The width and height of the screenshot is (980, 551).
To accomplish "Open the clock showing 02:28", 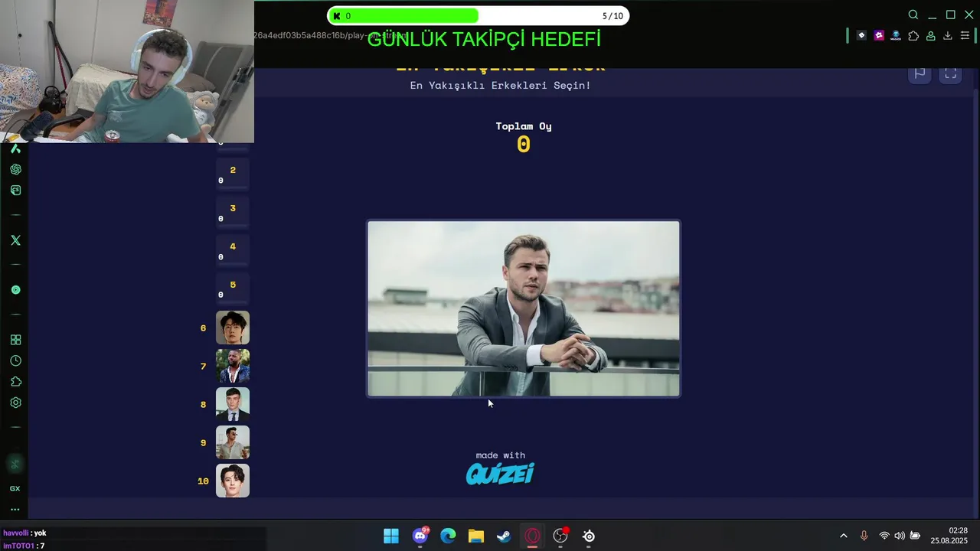I will tap(949, 536).
